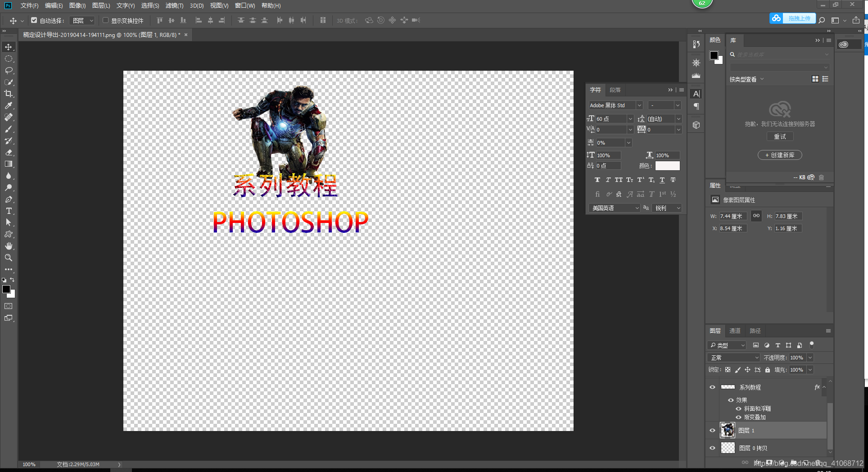Click the W width 7.44 厘米 field
Image resolution: width=868 pixels, height=472 pixels.
732,216
